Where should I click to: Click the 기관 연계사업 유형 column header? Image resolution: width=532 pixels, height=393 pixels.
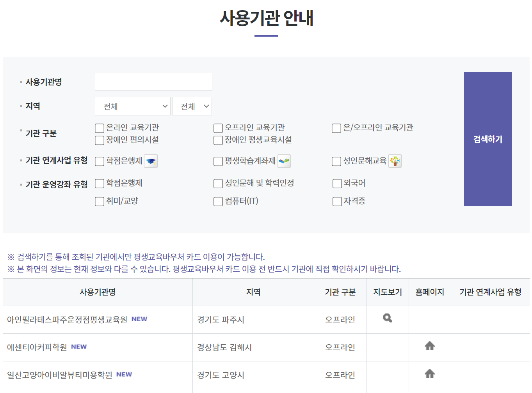point(490,292)
